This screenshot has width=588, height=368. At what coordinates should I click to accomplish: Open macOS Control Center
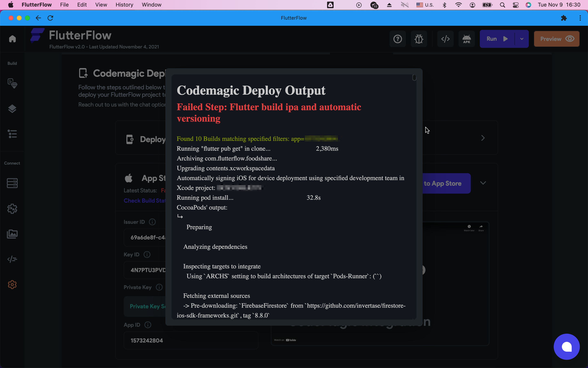(516, 5)
